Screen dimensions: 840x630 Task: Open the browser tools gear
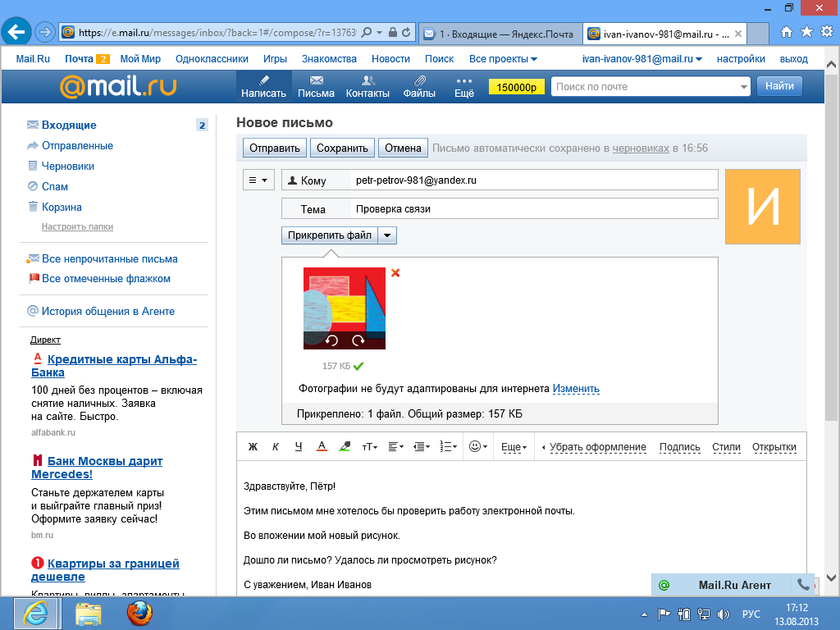tap(827, 32)
